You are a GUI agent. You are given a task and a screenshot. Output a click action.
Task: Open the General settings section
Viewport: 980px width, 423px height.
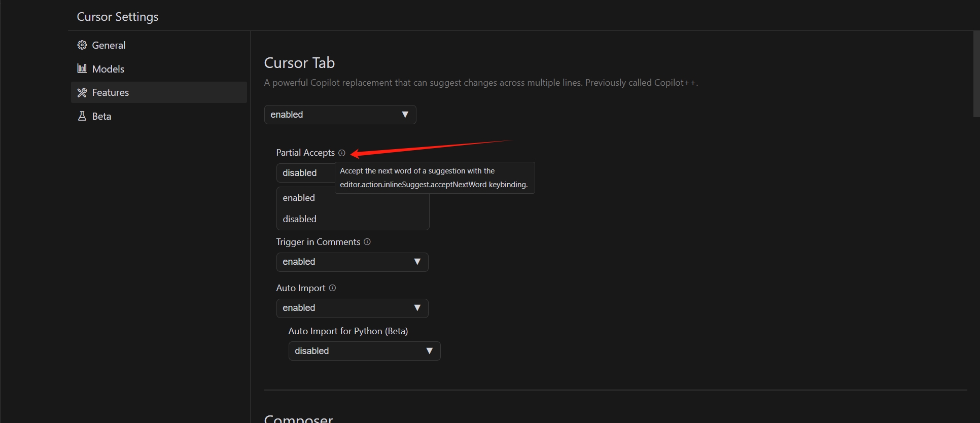(159, 45)
